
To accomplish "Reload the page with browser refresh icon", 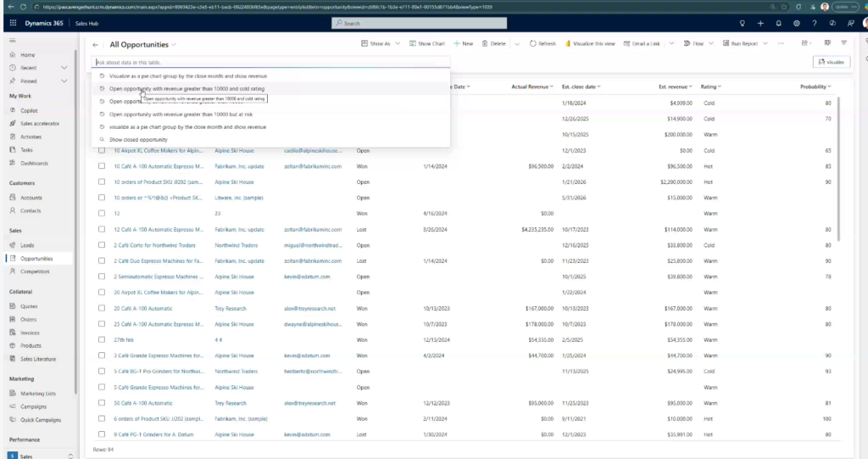I will 23,7.
